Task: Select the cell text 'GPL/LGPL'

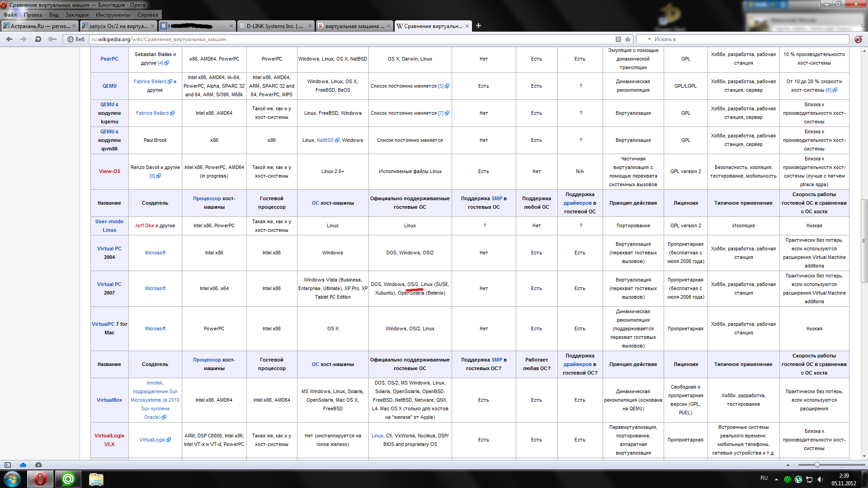Action: pyautogui.click(x=685, y=86)
